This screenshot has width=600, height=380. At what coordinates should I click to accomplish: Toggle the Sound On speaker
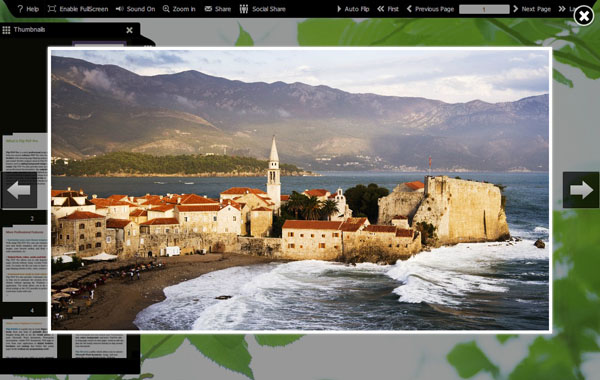[x=120, y=9]
